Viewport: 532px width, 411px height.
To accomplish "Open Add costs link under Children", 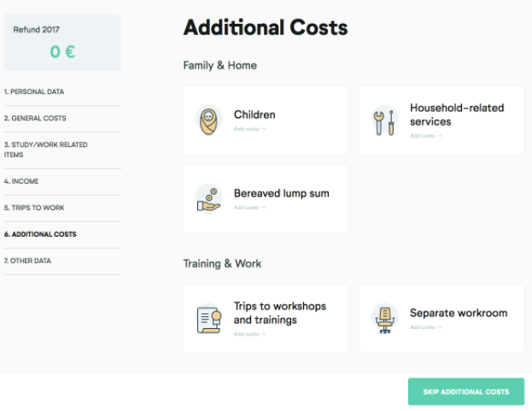I will click(x=249, y=129).
